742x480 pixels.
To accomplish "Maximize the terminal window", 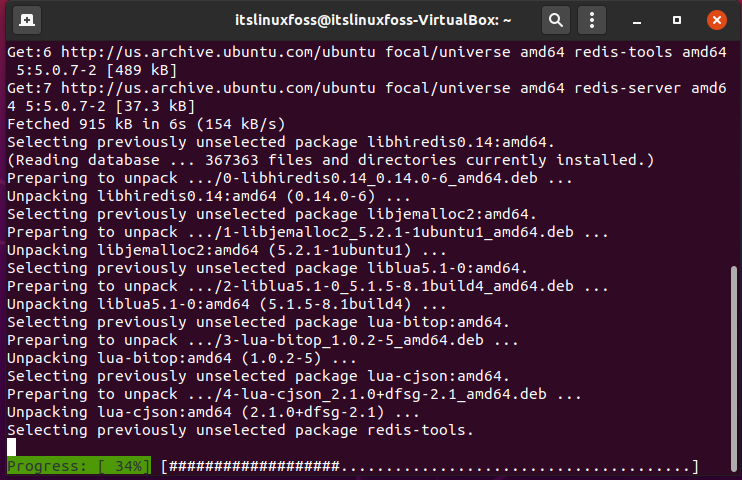I will point(677,20).
